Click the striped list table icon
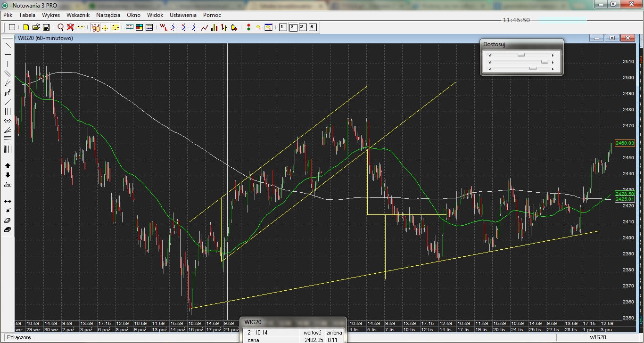644x343 pixels. coord(149,27)
